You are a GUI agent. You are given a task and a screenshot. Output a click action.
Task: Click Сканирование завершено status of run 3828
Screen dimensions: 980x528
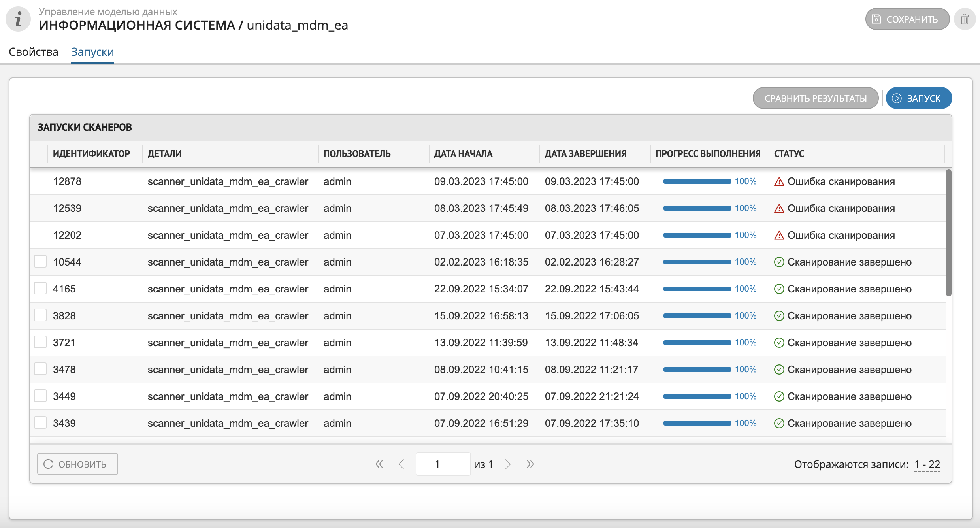point(850,316)
